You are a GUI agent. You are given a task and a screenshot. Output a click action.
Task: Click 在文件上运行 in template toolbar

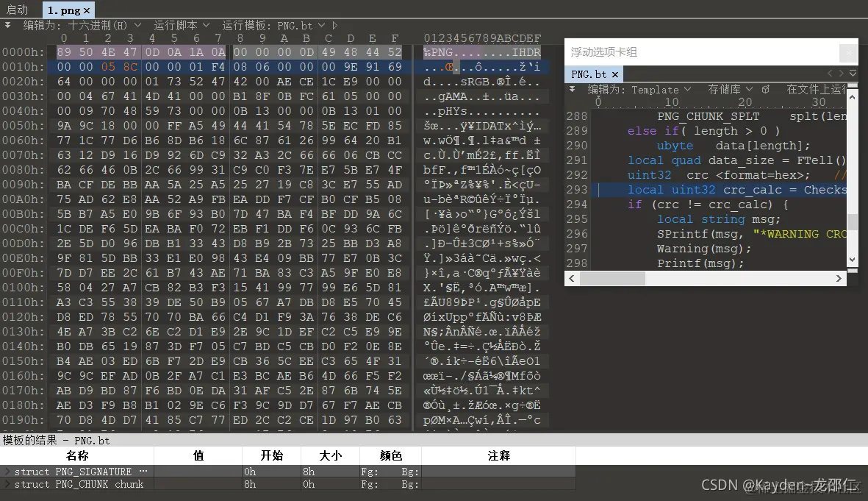coord(817,89)
